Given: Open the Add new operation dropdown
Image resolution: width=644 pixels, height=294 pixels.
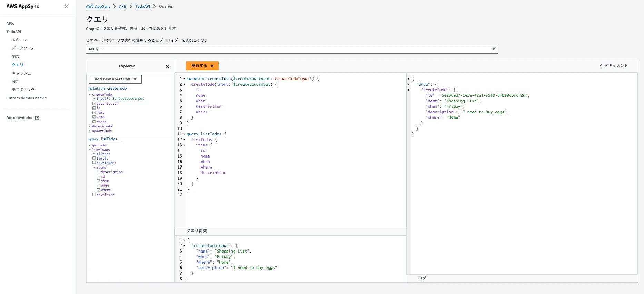Looking at the screenshot, I should click(115, 79).
